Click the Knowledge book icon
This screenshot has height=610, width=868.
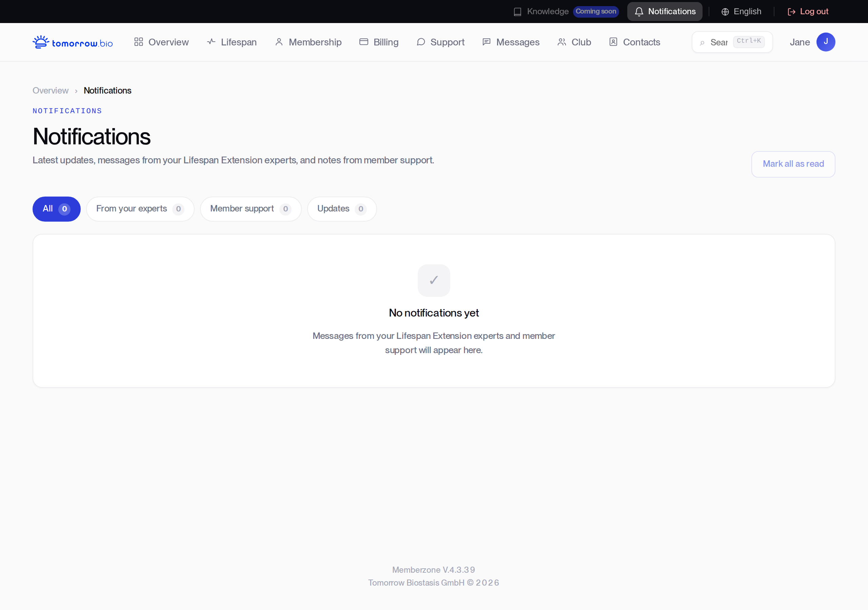pyautogui.click(x=517, y=12)
